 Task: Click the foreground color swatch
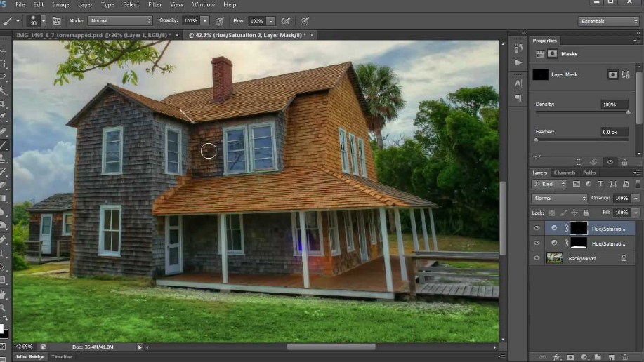coord(1,328)
